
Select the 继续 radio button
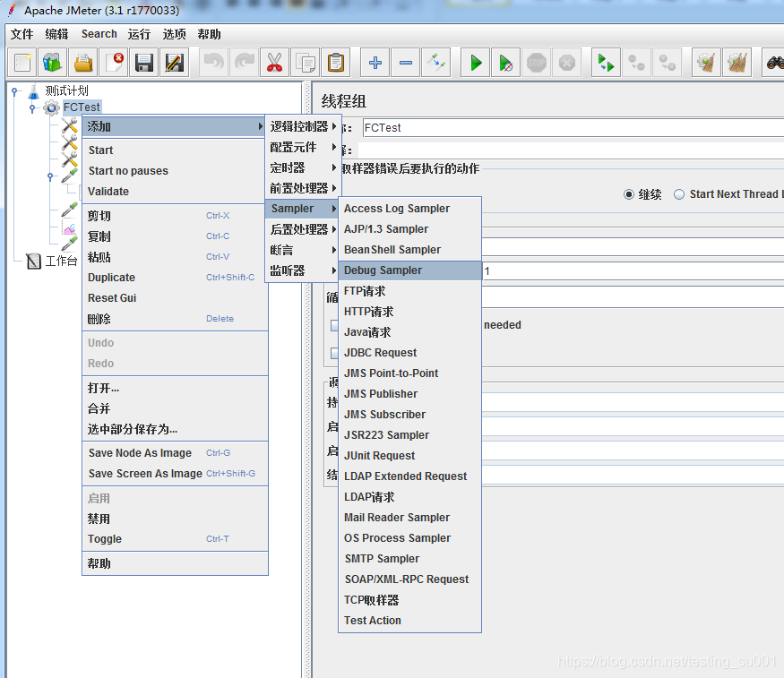point(629,194)
